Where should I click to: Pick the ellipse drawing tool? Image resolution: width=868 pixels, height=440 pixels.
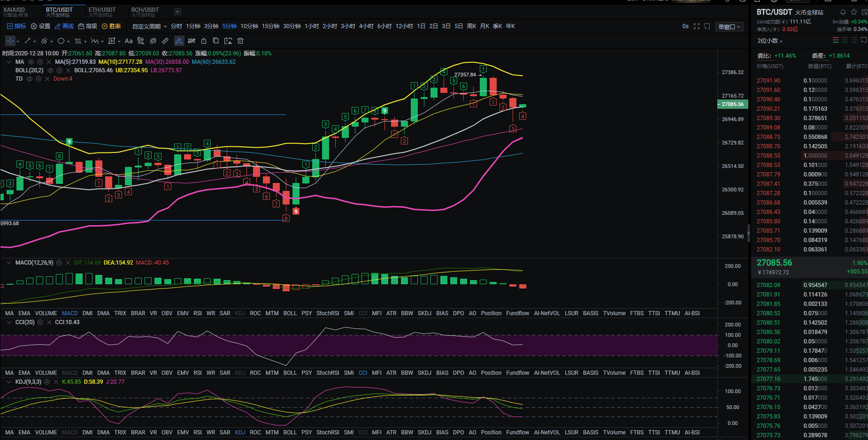click(x=61, y=41)
